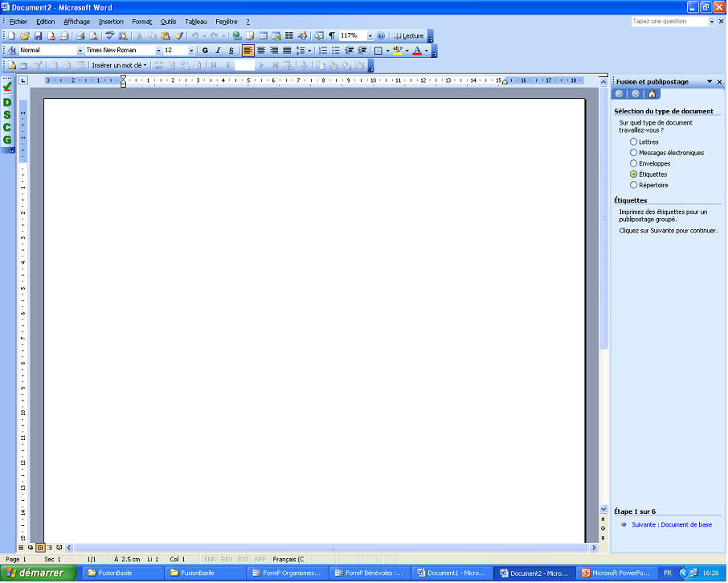728x583 pixels.
Task: Increase paragraph indent
Action: (362, 50)
